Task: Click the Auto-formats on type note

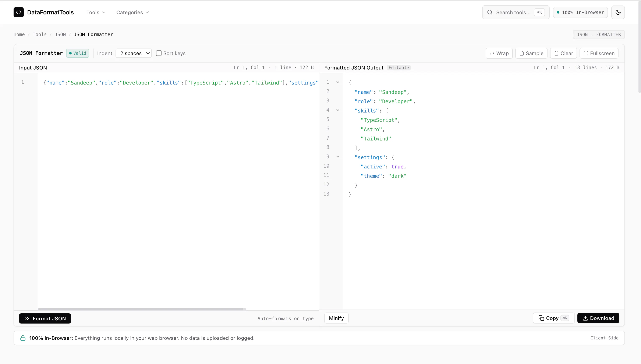Action: tap(285, 318)
